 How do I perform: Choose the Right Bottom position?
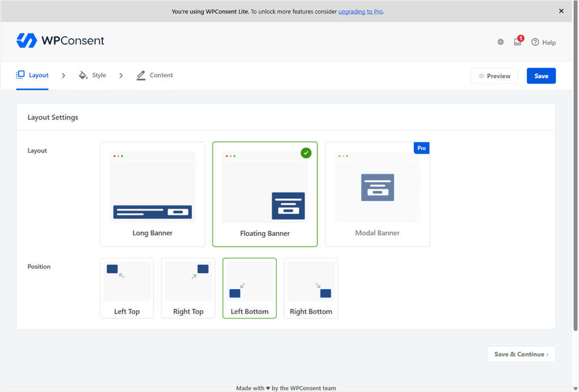[310, 288]
